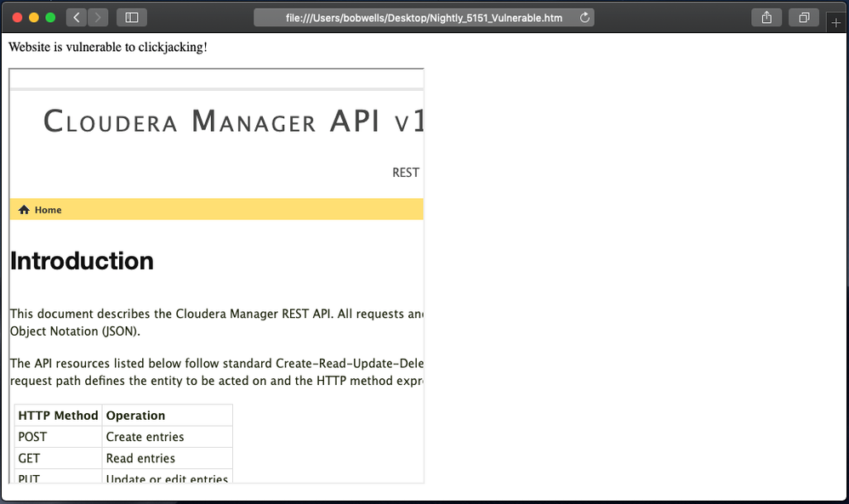The width and height of the screenshot is (849, 504).
Task: Follow the Home breadcrumb link
Action: tap(48, 210)
